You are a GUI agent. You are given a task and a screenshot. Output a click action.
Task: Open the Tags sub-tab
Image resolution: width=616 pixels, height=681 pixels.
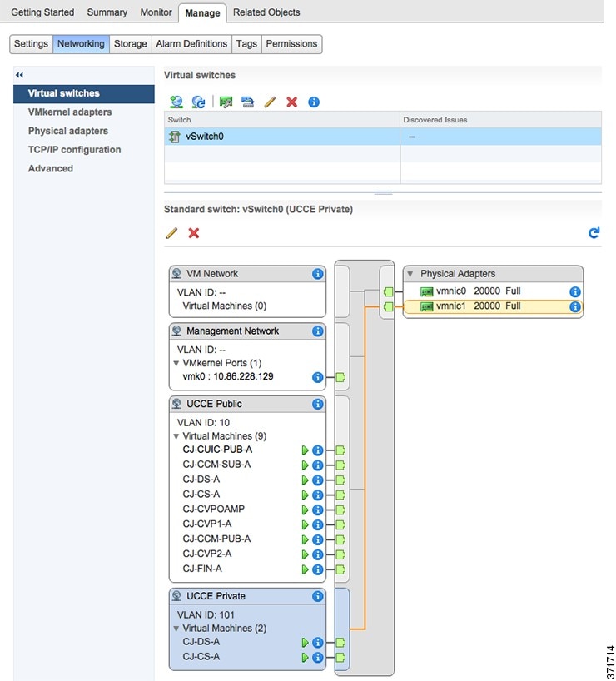(x=246, y=44)
